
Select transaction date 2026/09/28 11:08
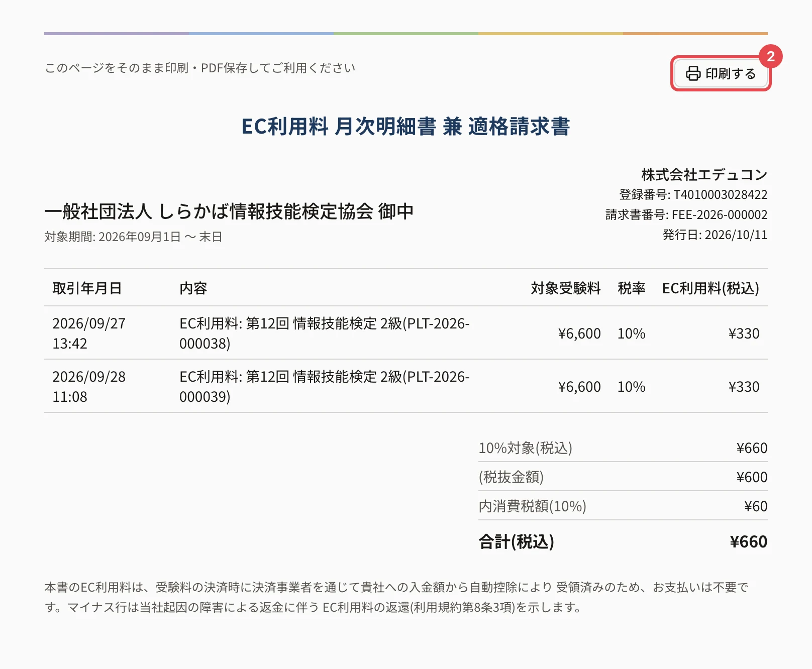(89, 386)
